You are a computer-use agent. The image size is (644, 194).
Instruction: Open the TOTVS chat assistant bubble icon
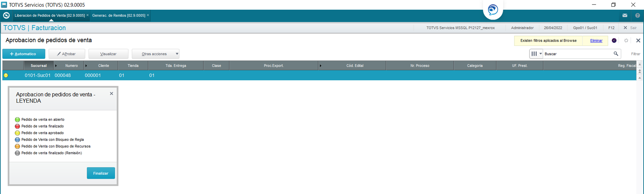493,10
